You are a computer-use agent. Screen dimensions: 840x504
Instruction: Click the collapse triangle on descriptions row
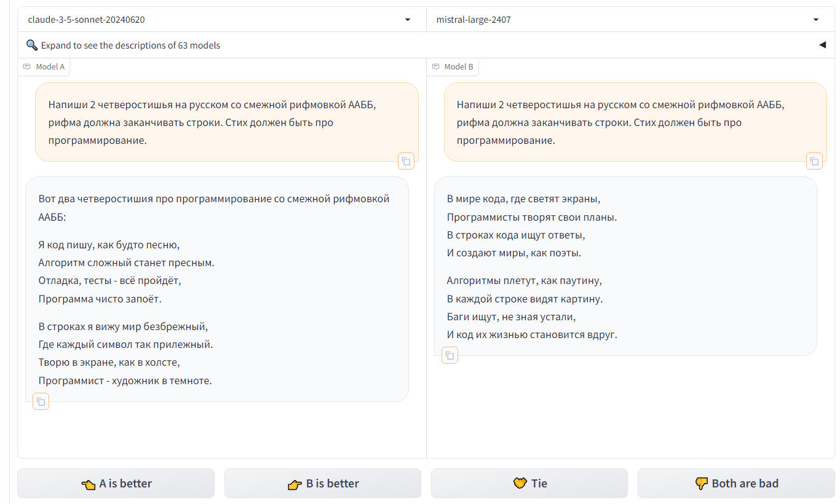tap(822, 45)
